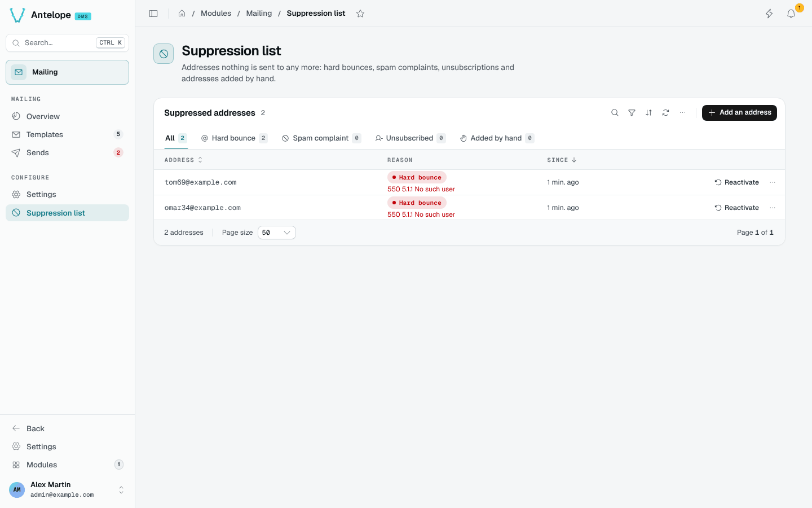Open the Page size 50 dropdown
The width and height of the screenshot is (812, 508).
(x=276, y=233)
